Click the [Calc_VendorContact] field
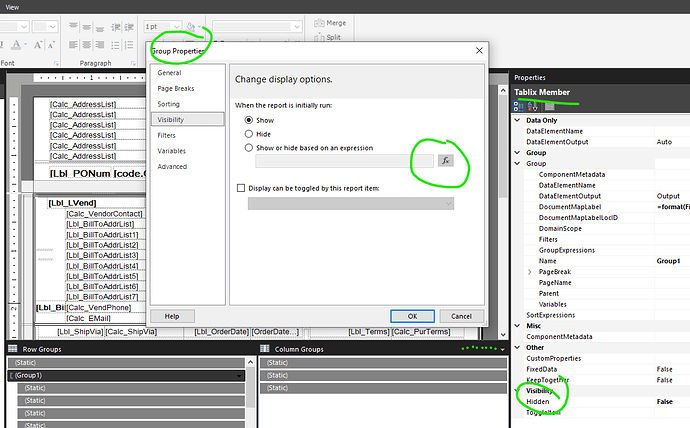The image size is (690, 428). (x=105, y=214)
